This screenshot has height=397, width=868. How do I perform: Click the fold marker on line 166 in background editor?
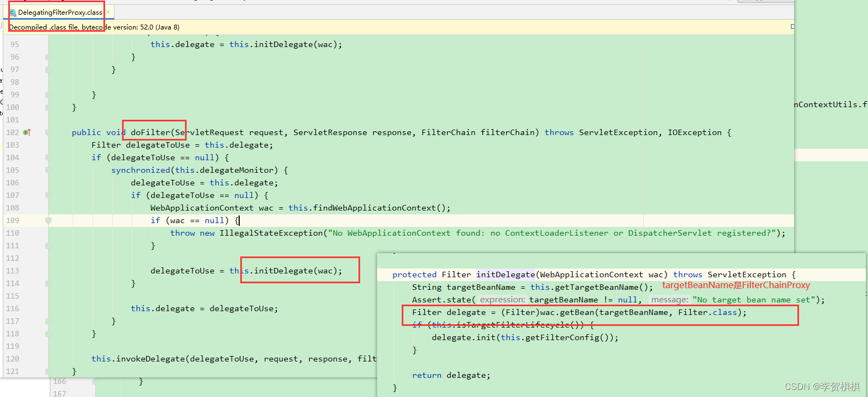[95, 381]
